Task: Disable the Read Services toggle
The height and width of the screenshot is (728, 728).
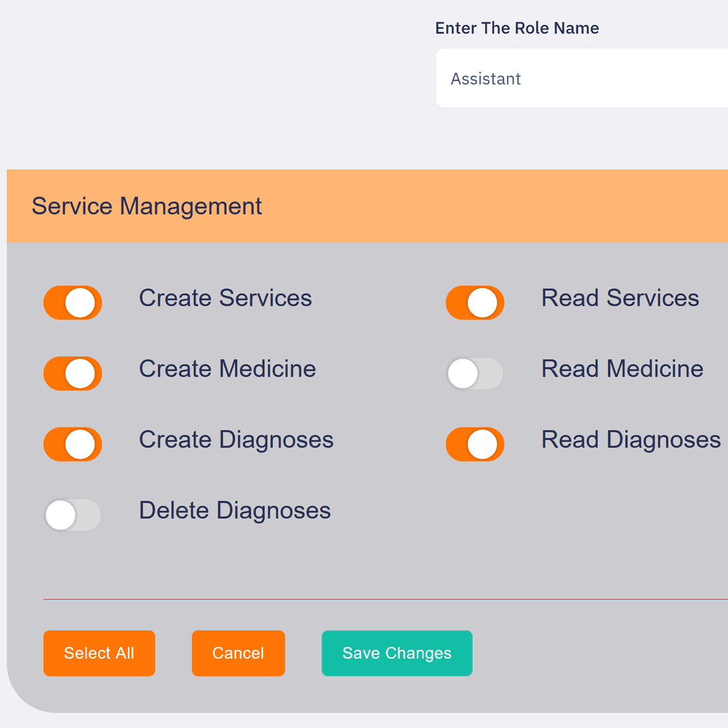Action: 475,303
